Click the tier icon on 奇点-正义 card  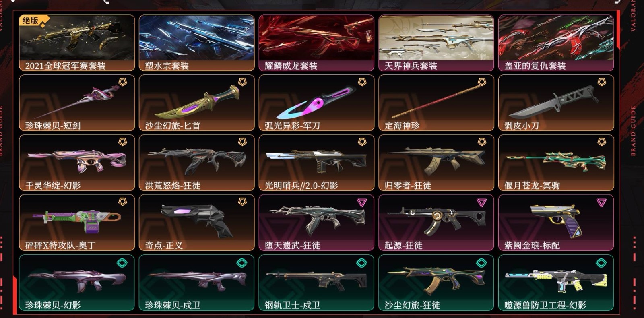pyautogui.click(x=242, y=202)
